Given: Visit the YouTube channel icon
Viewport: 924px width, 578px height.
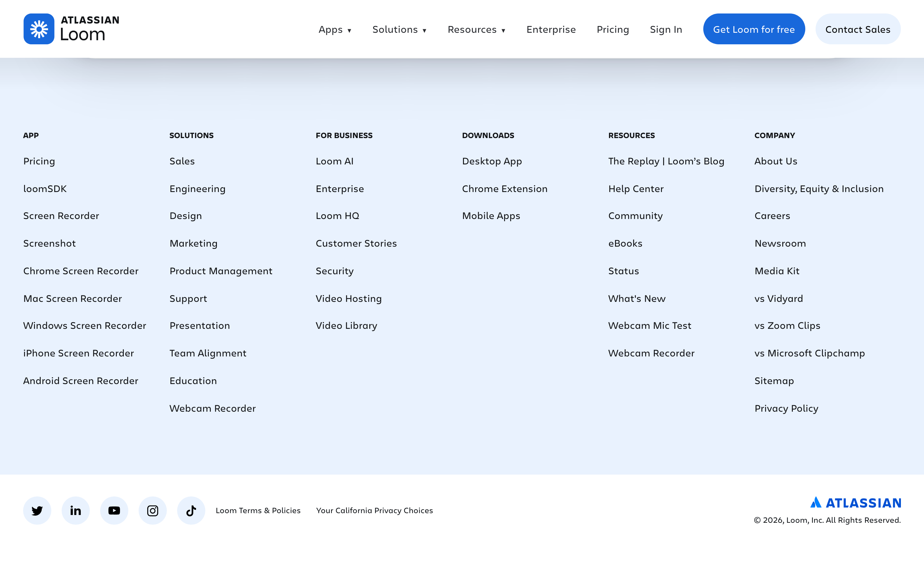Looking at the screenshot, I should (x=114, y=510).
